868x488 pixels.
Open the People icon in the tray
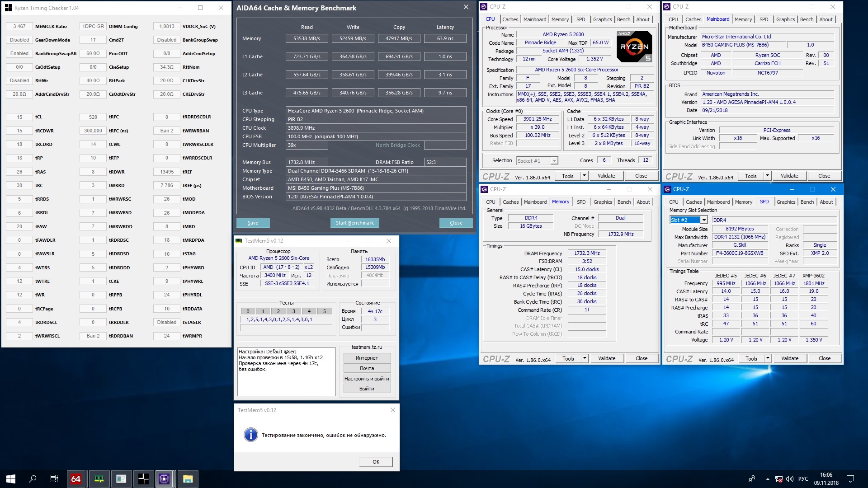click(752, 479)
